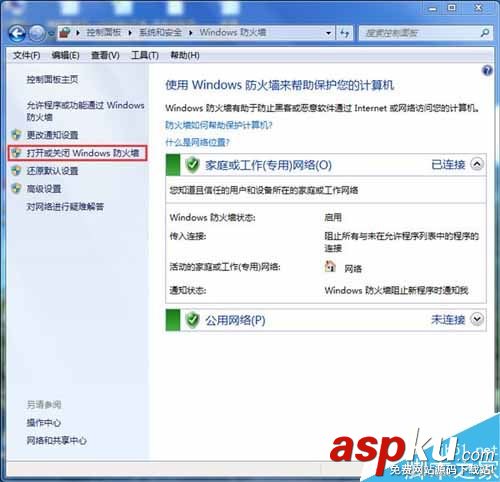
Task: Click the Windows 防火墙状态: label
Action: click(212, 218)
